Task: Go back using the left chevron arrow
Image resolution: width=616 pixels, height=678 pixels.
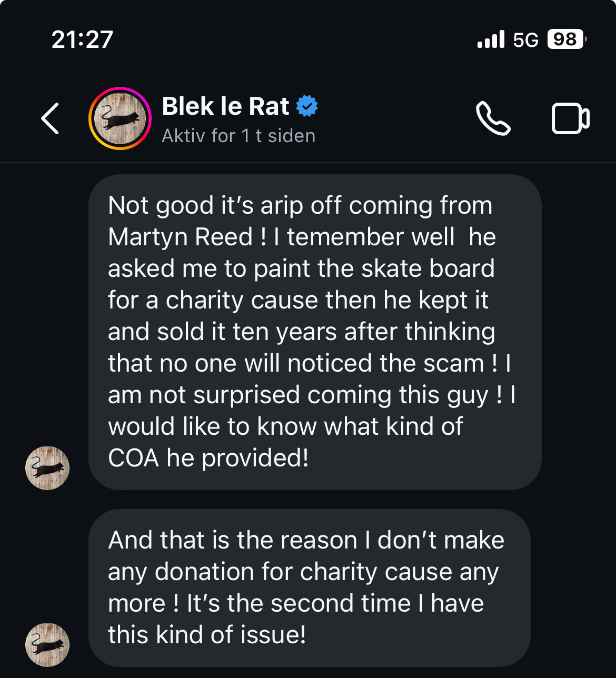Action: (x=50, y=118)
